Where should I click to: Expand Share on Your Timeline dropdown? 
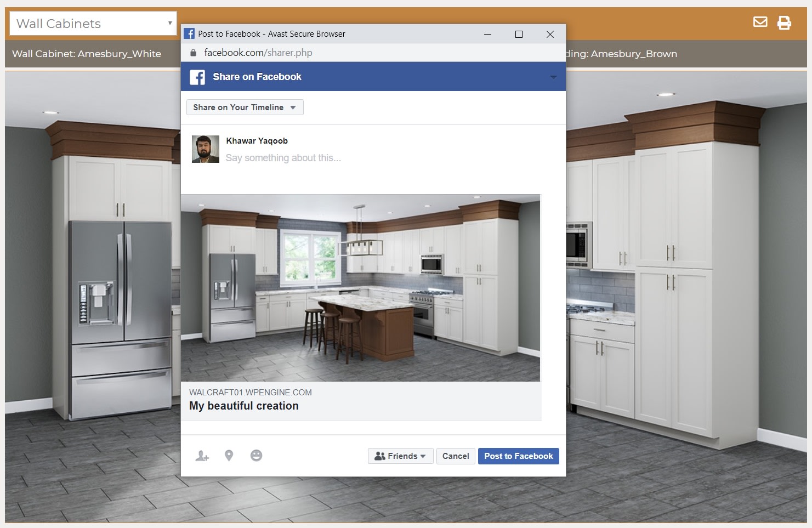point(245,107)
